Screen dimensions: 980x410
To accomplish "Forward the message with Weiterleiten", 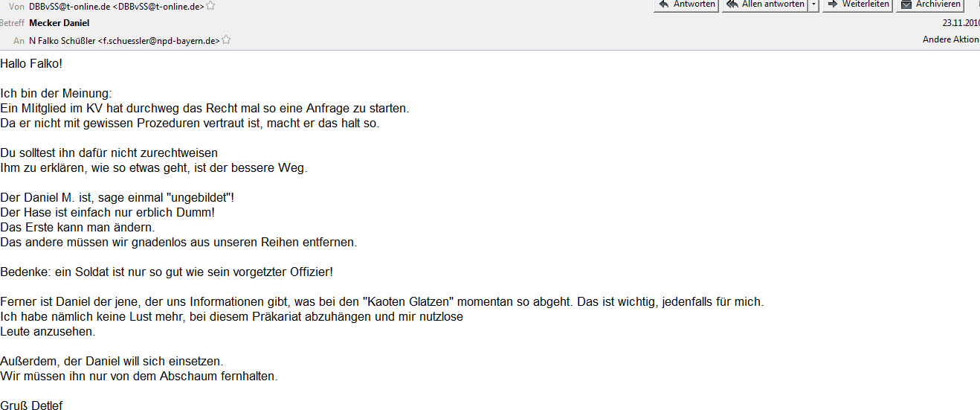I will tap(857, 4).
